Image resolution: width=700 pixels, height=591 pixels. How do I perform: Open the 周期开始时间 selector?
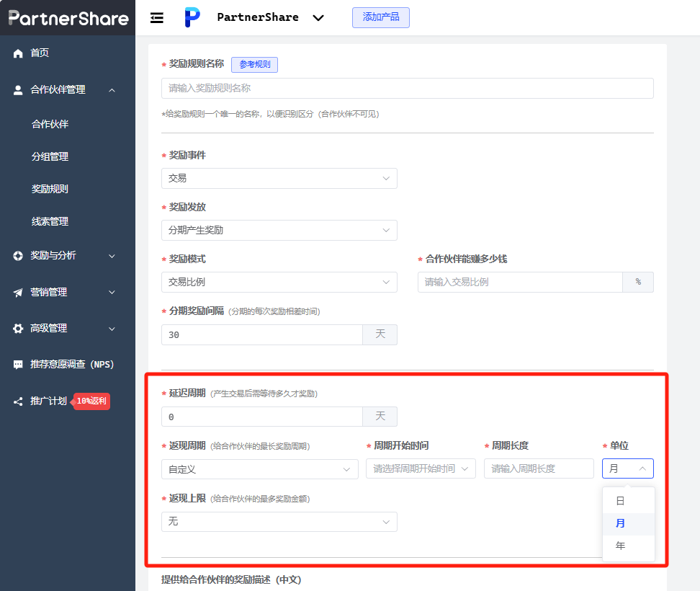[x=421, y=468]
